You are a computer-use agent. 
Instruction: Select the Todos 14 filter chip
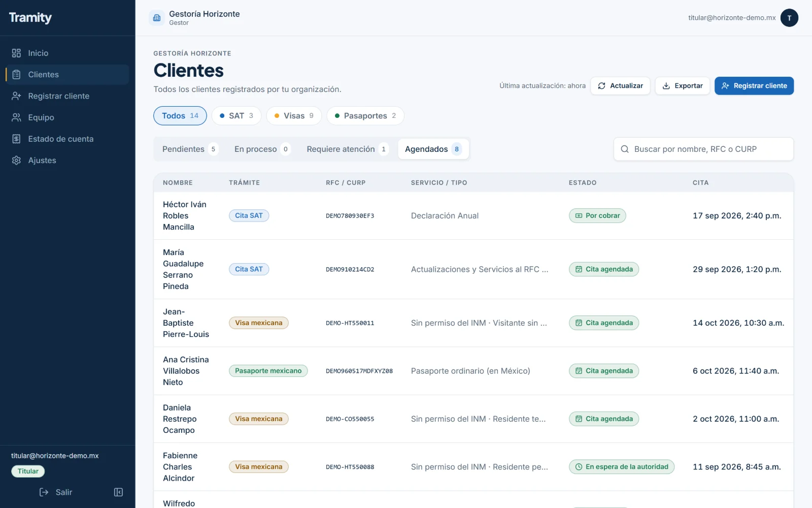pyautogui.click(x=180, y=116)
